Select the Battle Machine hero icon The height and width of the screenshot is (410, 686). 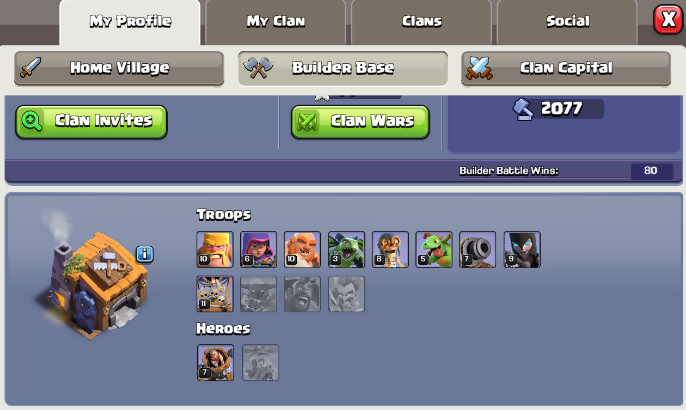click(215, 362)
